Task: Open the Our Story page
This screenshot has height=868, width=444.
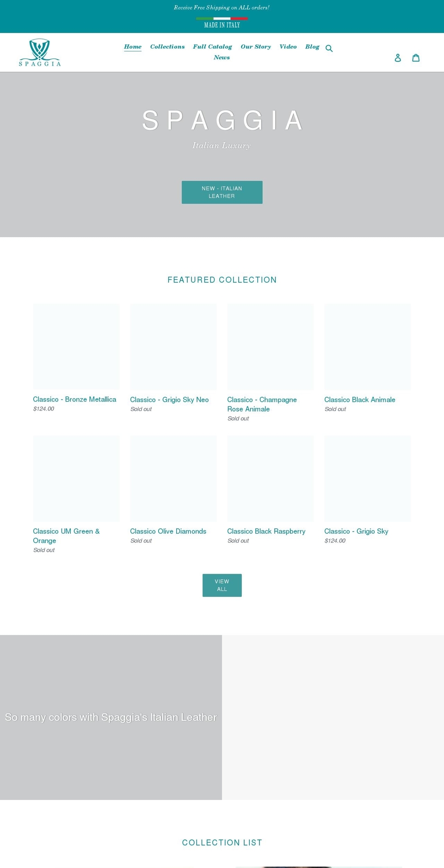Action: point(256,47)
